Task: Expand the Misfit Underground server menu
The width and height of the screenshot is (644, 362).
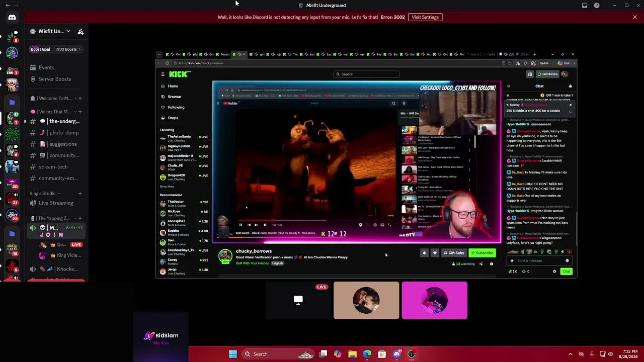Action: coord(50,31)
